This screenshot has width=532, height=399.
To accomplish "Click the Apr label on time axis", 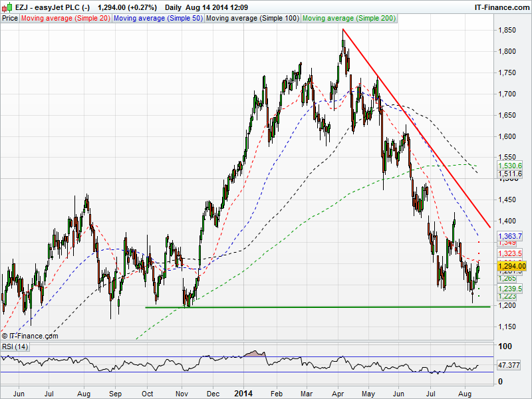I will [x=338, y=394].
